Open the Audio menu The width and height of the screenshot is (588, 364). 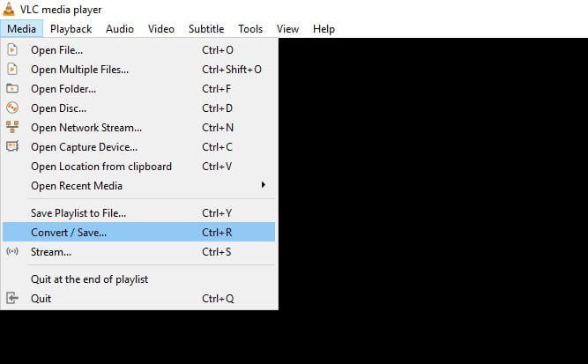click(120, 29)
